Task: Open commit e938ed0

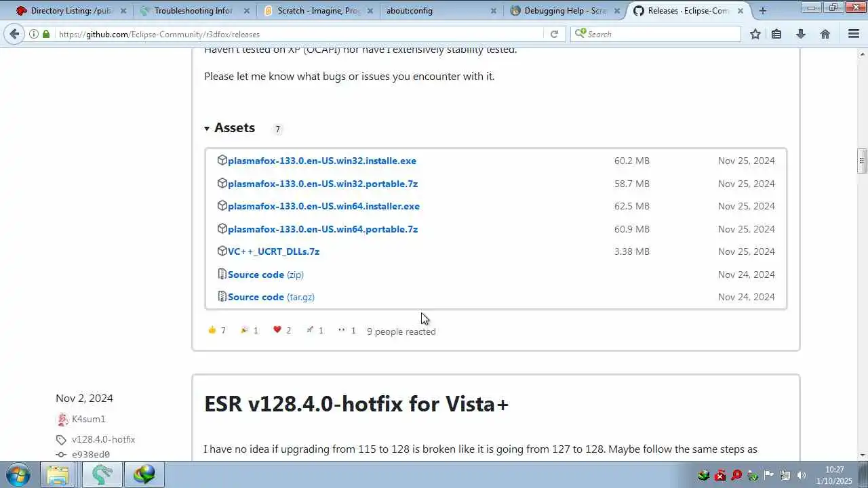Action: coord(91,455)
